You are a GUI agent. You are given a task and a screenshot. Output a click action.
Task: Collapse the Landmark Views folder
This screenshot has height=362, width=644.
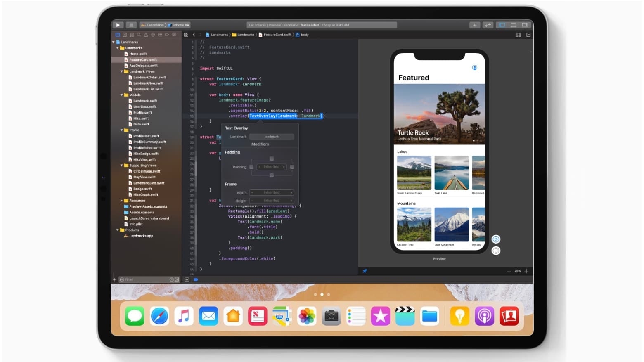[121, 71]
